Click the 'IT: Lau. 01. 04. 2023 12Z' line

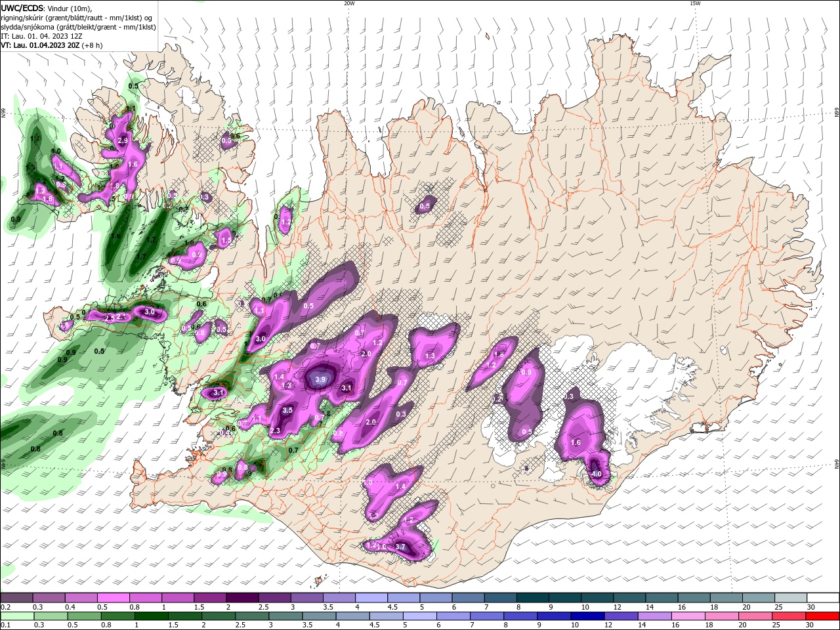[41, 36]
